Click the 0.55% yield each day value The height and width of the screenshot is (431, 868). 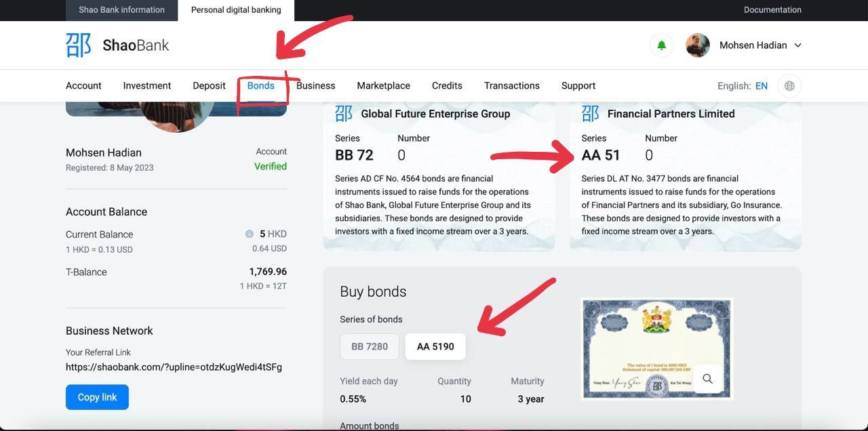coord(353,399)
